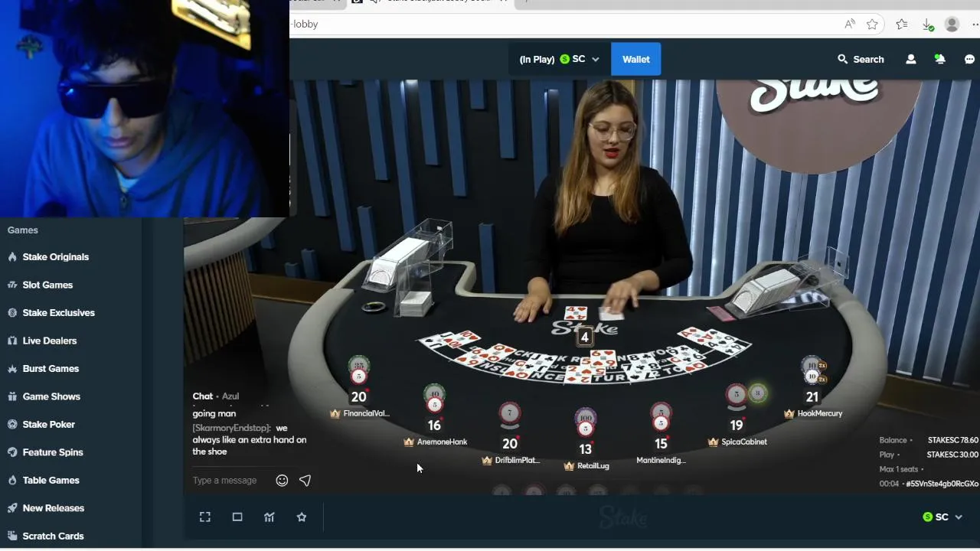980x551 pixels.
Task: Go to Stake Exclusives section
Action: [59, 313]
